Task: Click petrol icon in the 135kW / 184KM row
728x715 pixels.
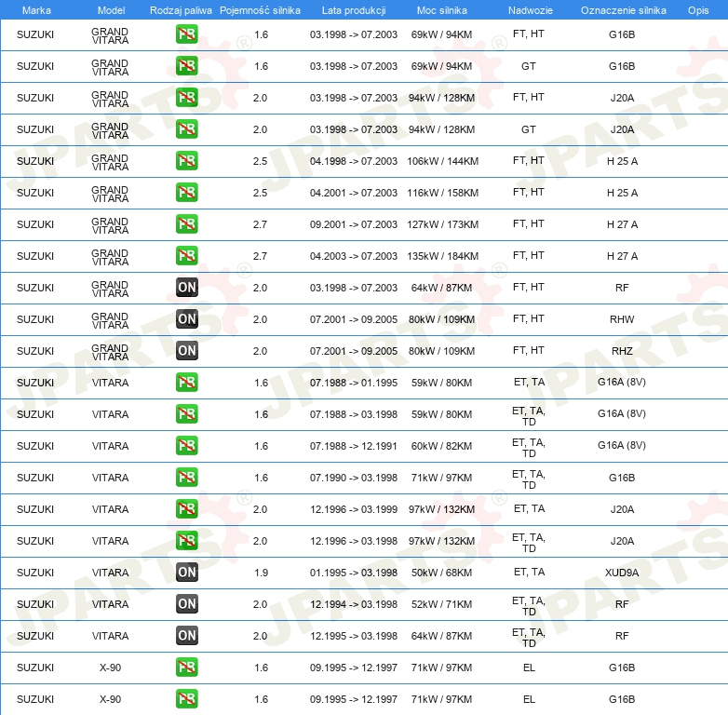Action: point(186,255)
